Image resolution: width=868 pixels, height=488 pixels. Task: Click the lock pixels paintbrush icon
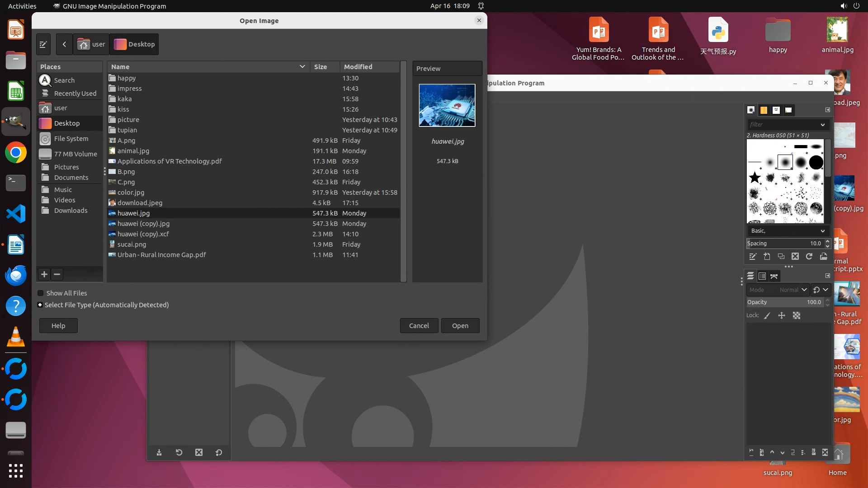tap(767, 316)
